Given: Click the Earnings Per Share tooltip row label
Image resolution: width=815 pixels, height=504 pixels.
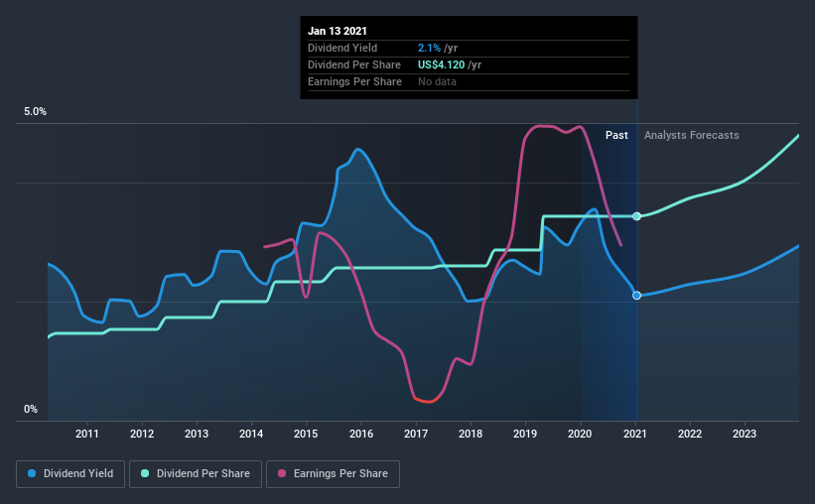Looking at the screenshot, I should pos(354,81).
